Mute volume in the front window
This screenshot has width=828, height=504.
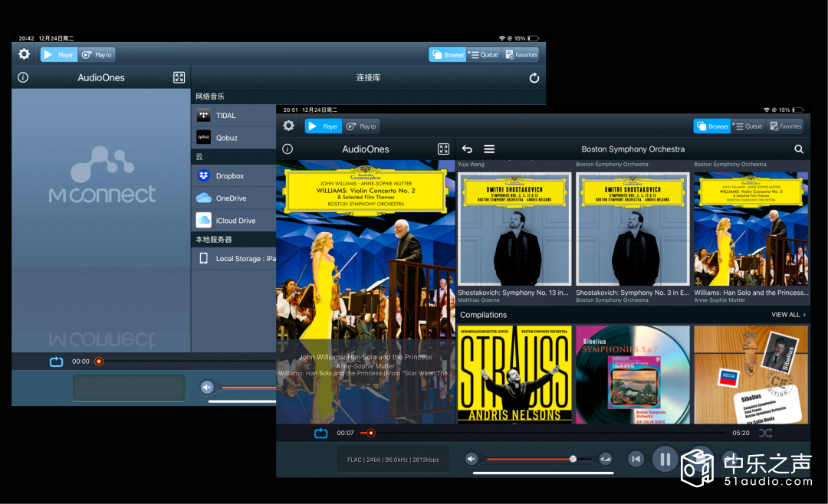[472, 459]
